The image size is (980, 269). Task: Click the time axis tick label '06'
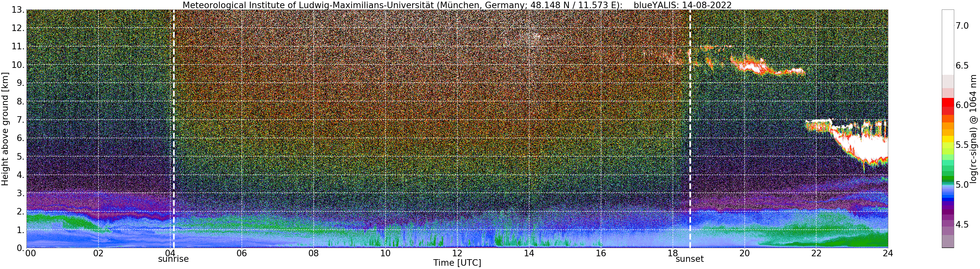pos(242,253)
